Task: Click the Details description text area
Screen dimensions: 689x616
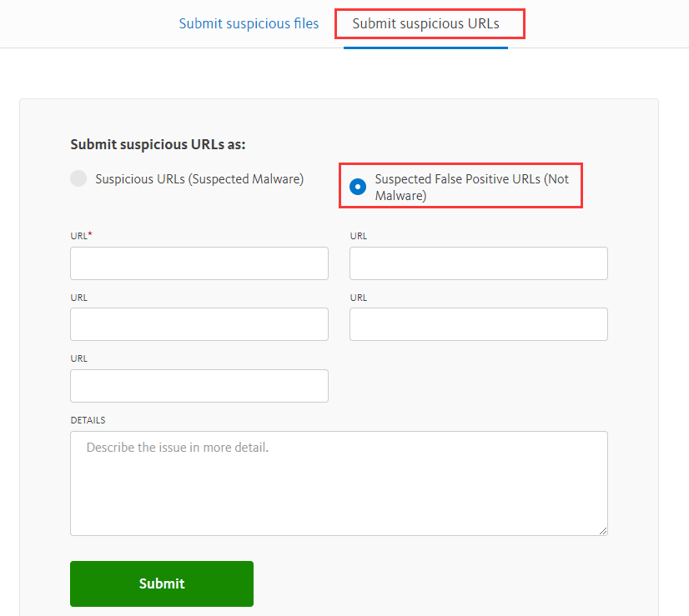Action: pyautogui.click(x=339, y=483)
